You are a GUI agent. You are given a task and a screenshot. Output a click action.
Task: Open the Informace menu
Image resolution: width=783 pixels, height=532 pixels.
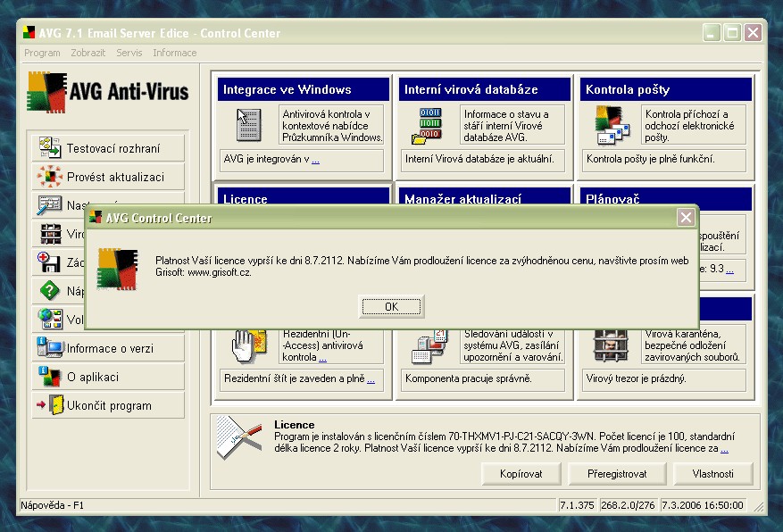pyautogui.click(x=175, y=53)
